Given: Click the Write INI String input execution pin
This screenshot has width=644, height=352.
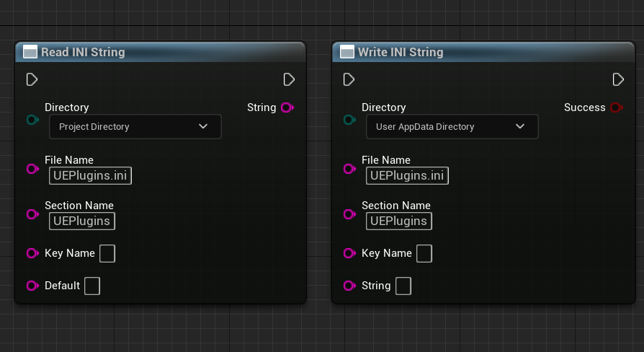Looking at the screenshot, I should 349,79.
